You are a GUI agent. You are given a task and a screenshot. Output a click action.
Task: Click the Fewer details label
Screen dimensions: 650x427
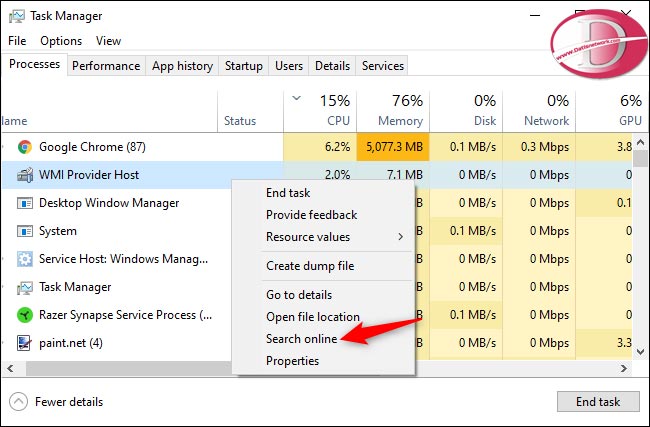coord(69,402)
